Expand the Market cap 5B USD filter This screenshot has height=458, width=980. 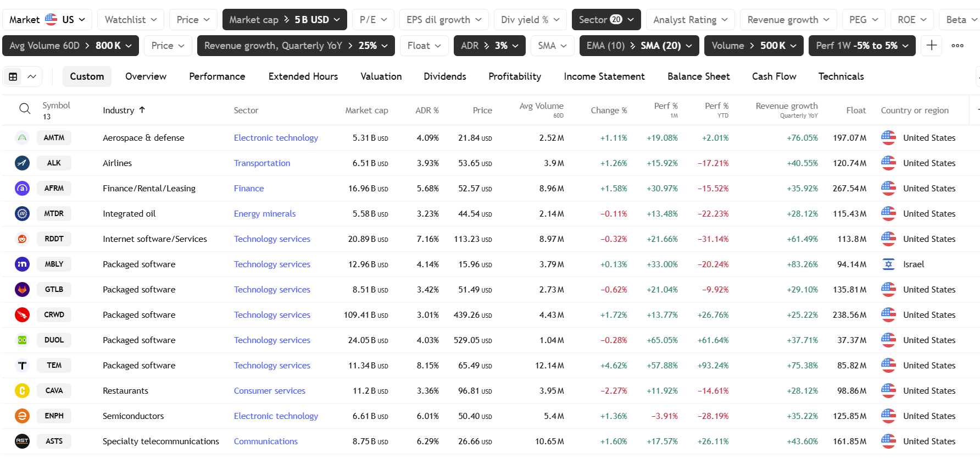[x=285, y=20]
